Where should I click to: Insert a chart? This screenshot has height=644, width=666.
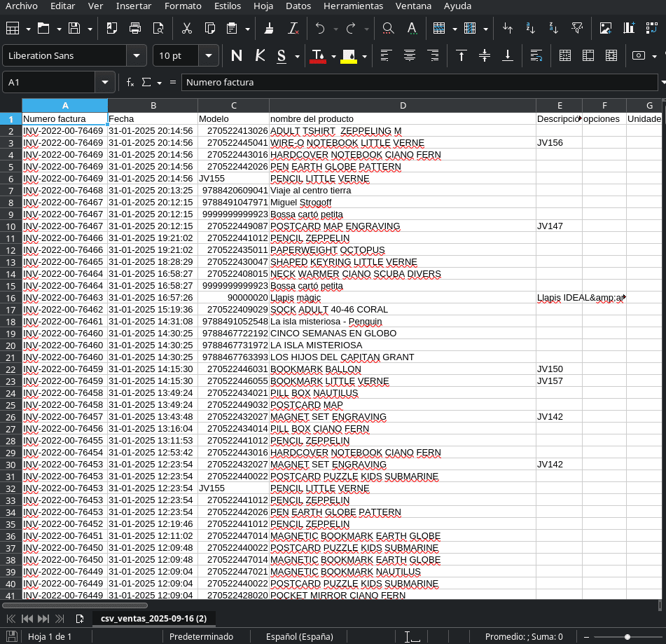pyautogui.click(x=629, y=29)
